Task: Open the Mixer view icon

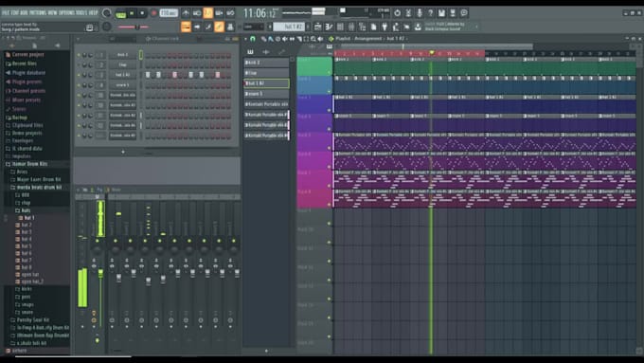Action: (x=351, y=27)
